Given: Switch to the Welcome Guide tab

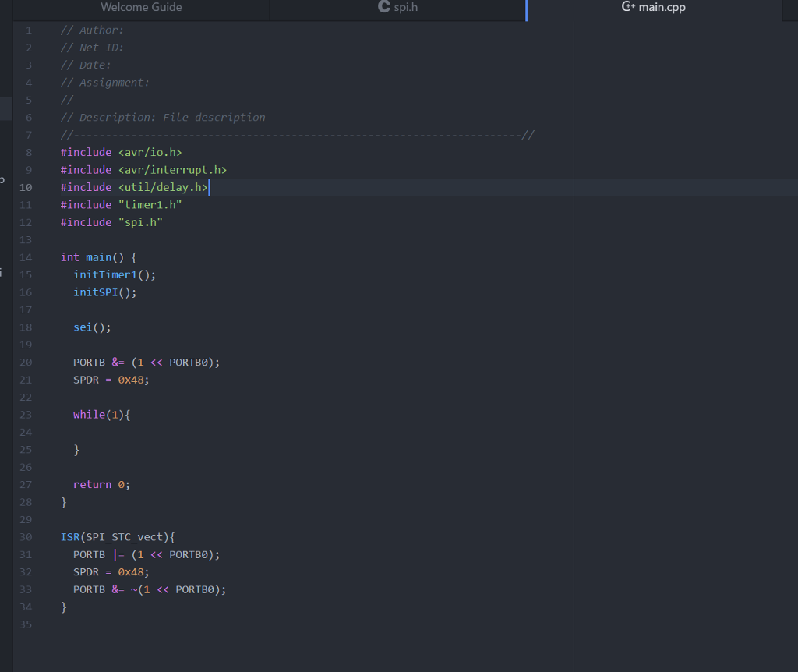Looking at the screenshot, I should (140, 8).
